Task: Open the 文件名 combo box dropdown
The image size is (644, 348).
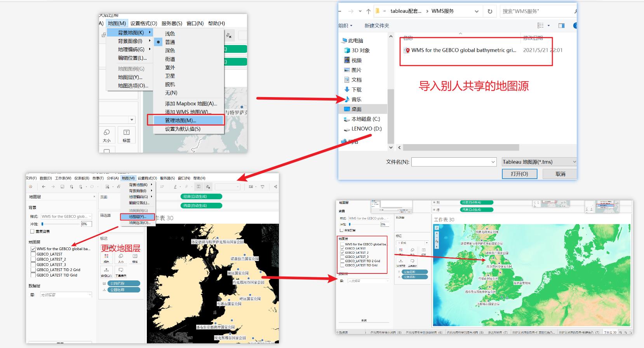Action: click(x=493, y=162)
